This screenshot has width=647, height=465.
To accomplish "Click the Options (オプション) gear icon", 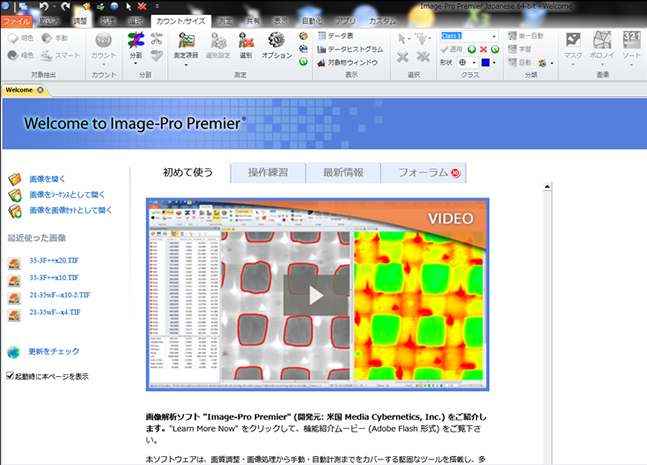I will [x=276, y=40].
